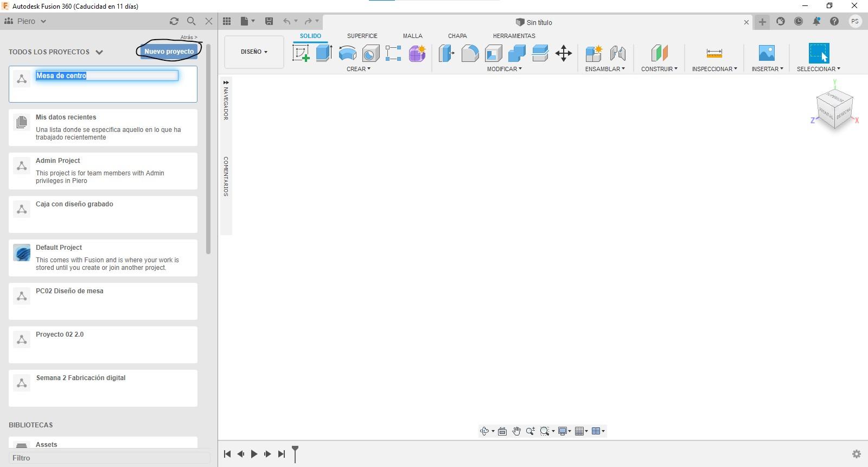Screen dimensions: 868x467
Task: Click the ViewCube orientation cube
Action: tap(834, 109)
